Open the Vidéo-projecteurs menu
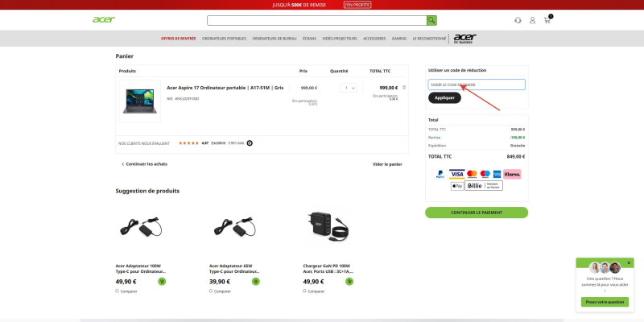Viewport: 644px width, 322px height. pyautogui.click(x=340, y=39)
